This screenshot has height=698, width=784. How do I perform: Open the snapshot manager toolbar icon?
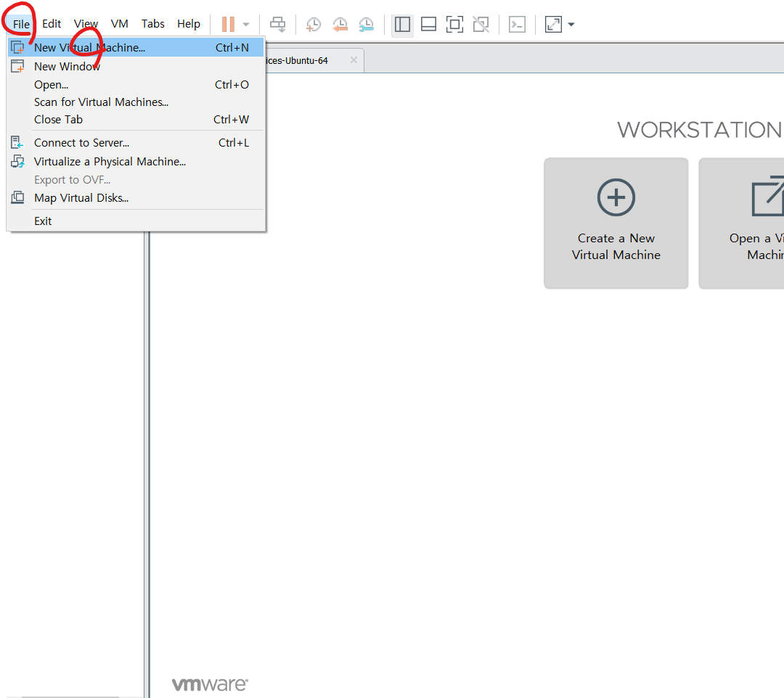[367, 24]
